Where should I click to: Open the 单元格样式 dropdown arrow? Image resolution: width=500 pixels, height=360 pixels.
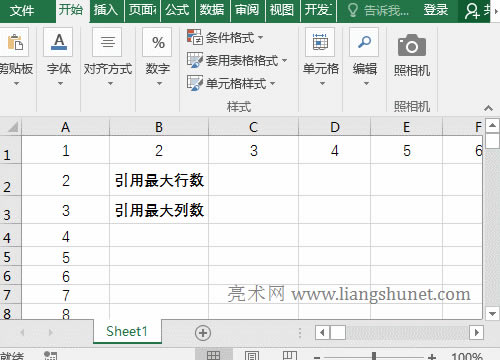272,83
